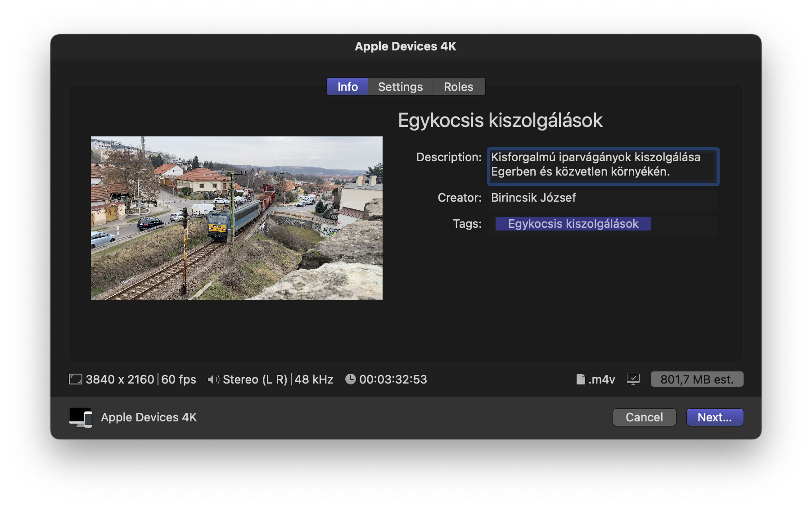The image size is (812, 506).
Task: Click the compatibility monitor checkmark icon
Action: tap(633, 379)
